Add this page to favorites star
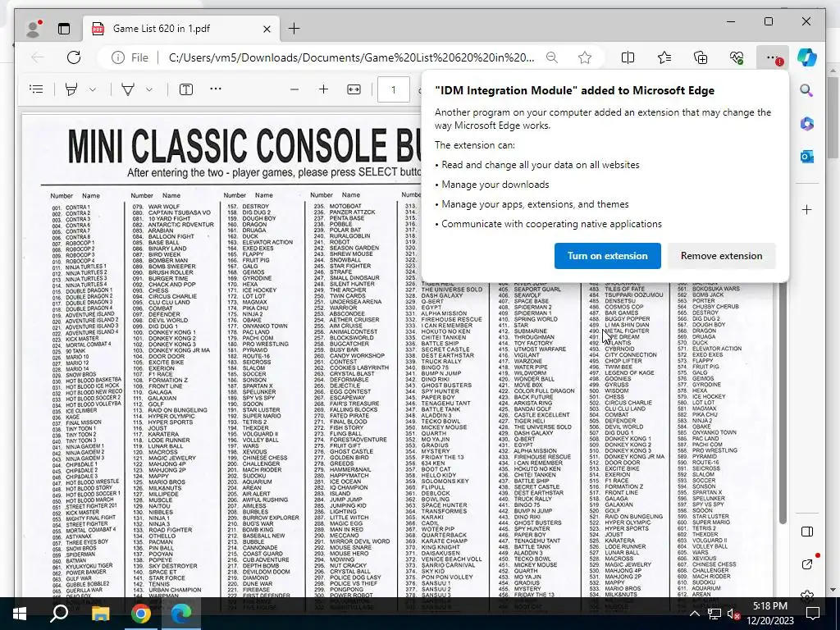The image size is (840, 630). [x=584, y=57]
